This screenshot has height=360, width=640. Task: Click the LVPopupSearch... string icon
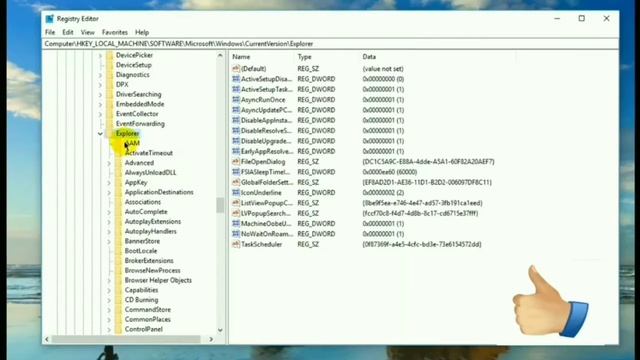236,213
